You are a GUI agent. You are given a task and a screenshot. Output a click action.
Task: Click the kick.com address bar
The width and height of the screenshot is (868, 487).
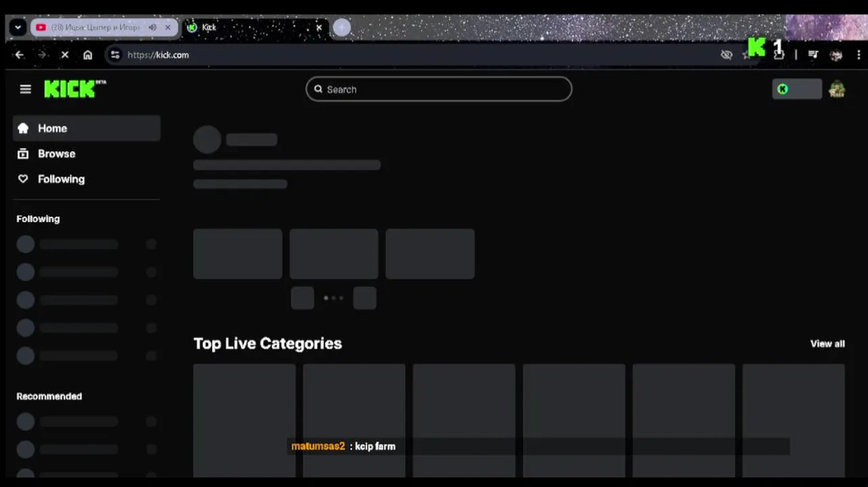[x=419, y=55]
